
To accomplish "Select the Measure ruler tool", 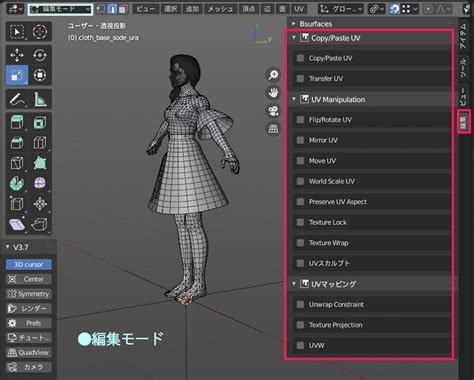I will [x=40, y=99].
